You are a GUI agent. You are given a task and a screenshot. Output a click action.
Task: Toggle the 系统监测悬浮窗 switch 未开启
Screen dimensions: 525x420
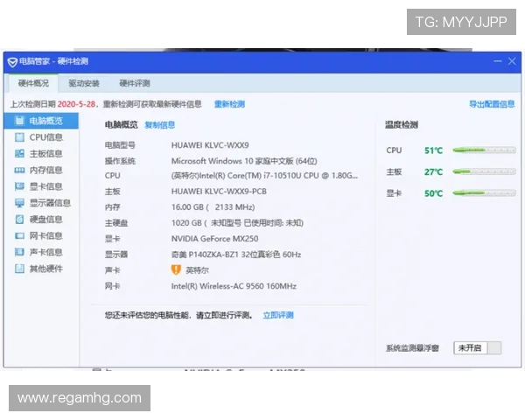click(x=478, y=348)
